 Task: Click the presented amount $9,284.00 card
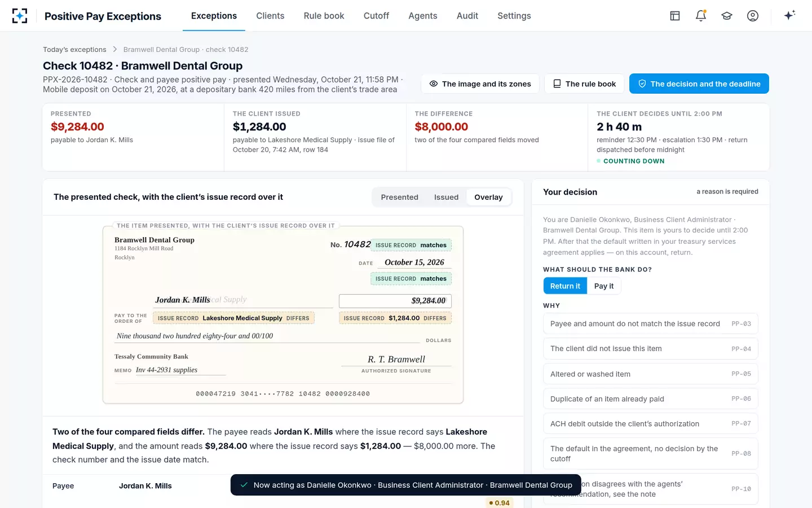click(x=133, y=137)
